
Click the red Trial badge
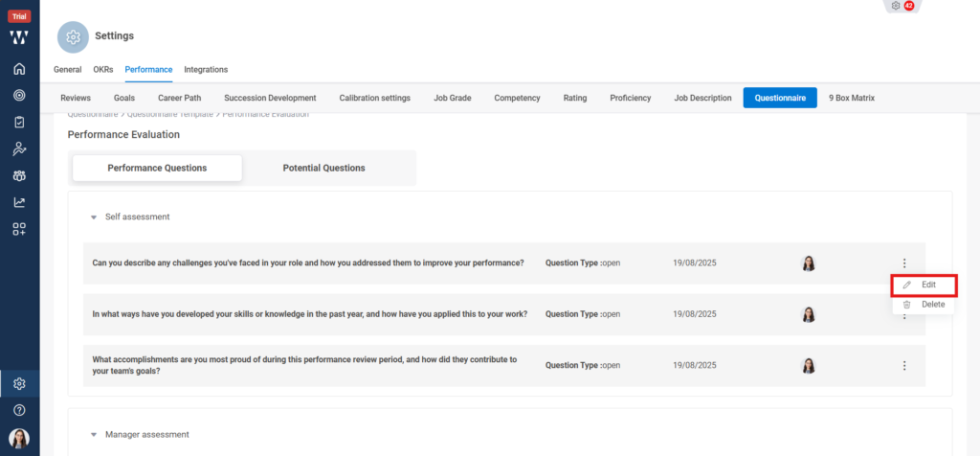19,17
